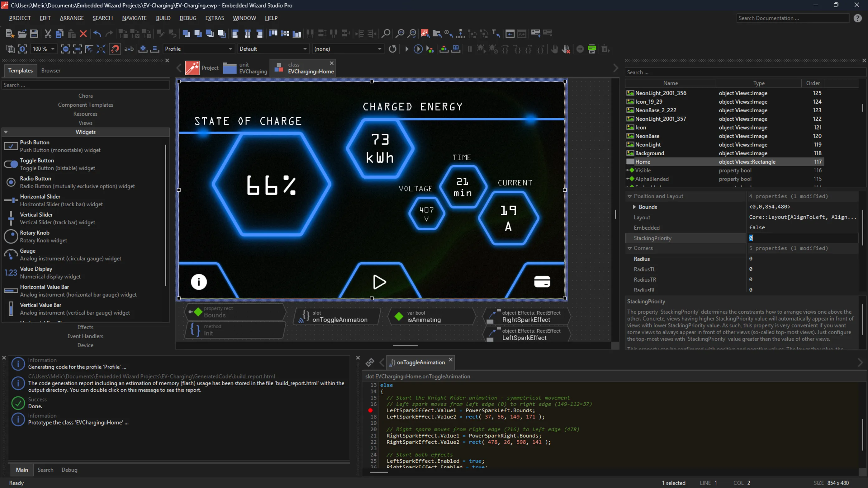868x488 pixels.
Task: Open the Effects template category
Action: click(85, 327)
